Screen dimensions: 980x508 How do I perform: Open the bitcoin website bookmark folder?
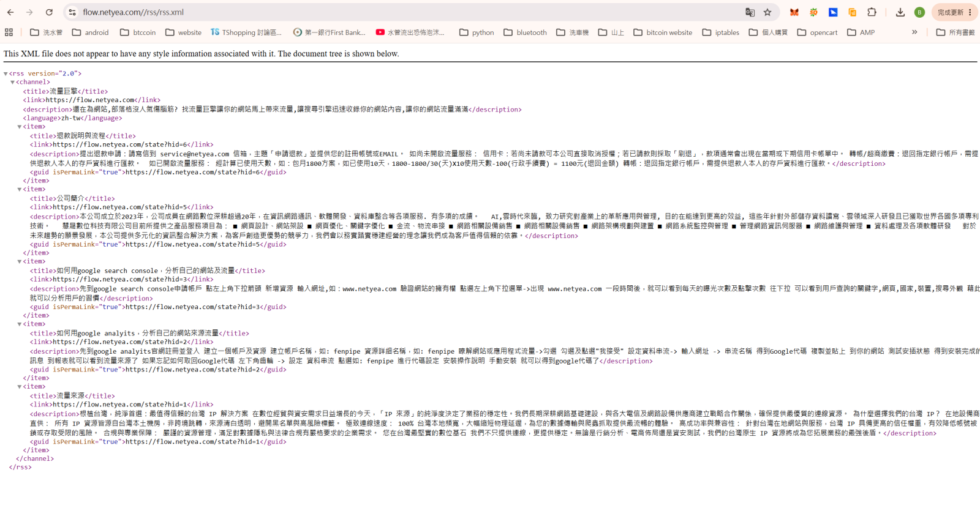click(x=663, y=32)
